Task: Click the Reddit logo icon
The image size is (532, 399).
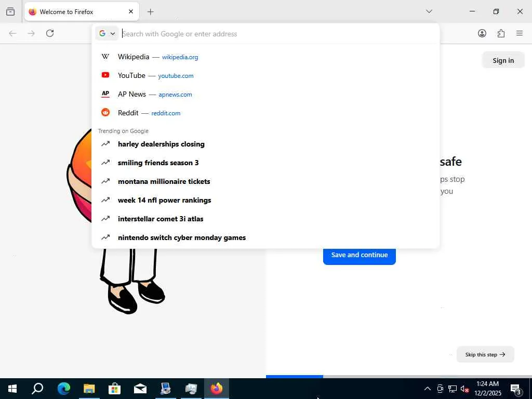Action: click(105, 112)
